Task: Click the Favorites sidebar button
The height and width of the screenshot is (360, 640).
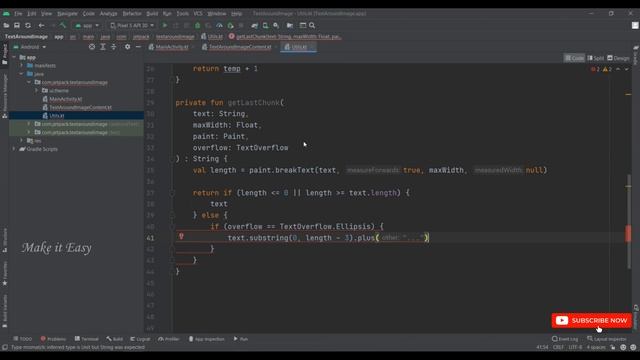Action: 4,273
